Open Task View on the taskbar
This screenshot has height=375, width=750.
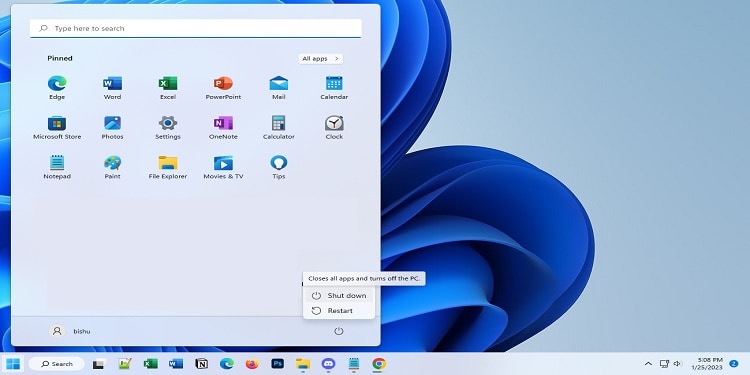(99, 364)
